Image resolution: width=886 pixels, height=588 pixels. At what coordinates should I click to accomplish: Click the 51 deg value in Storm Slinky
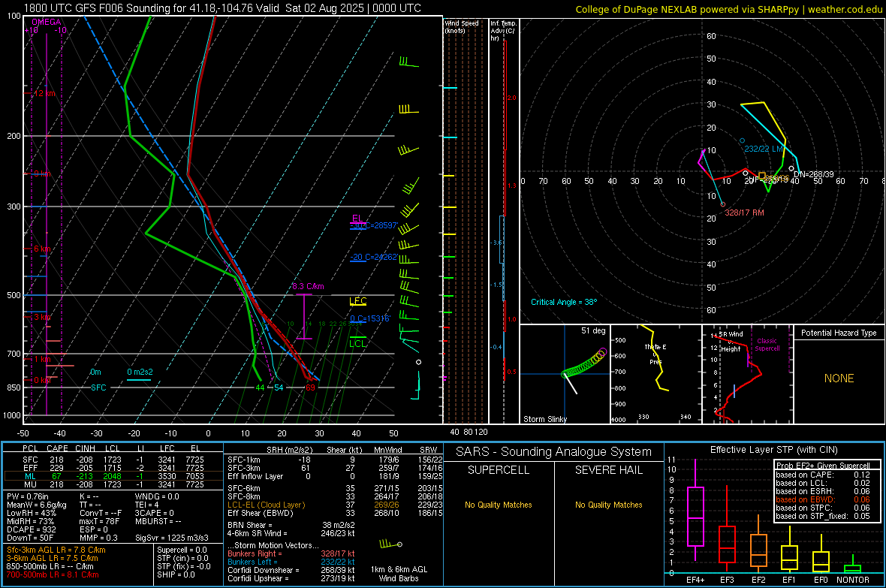coord(593,330)
